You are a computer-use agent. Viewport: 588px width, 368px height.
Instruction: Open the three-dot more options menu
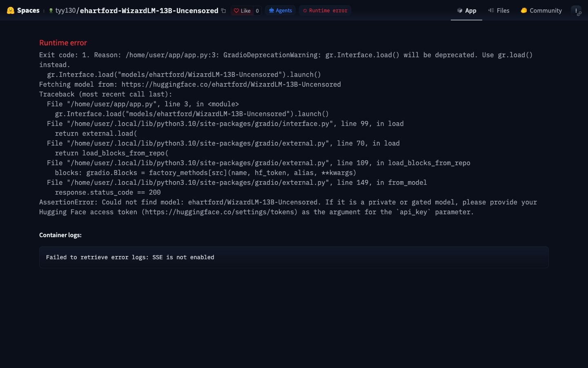pos(576,11)
